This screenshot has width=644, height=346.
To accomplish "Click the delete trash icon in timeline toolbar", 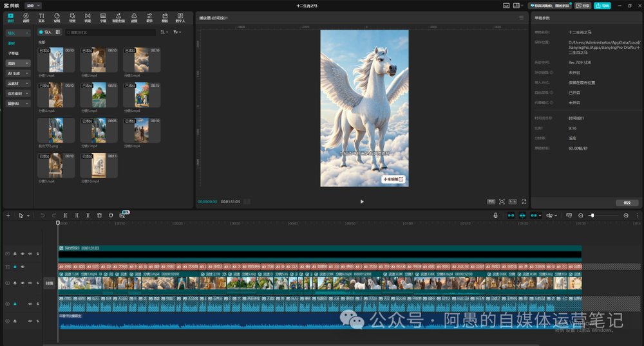I will point(99,215).
